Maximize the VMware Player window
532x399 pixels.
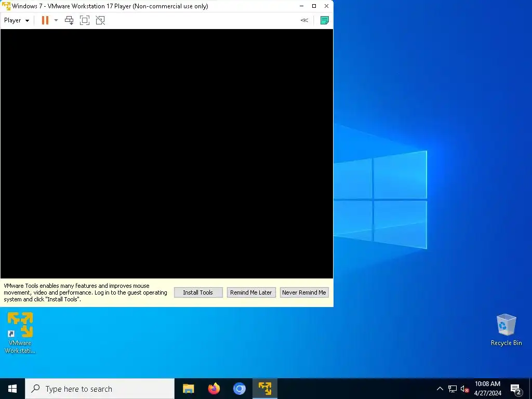click(x=314, y=6)
